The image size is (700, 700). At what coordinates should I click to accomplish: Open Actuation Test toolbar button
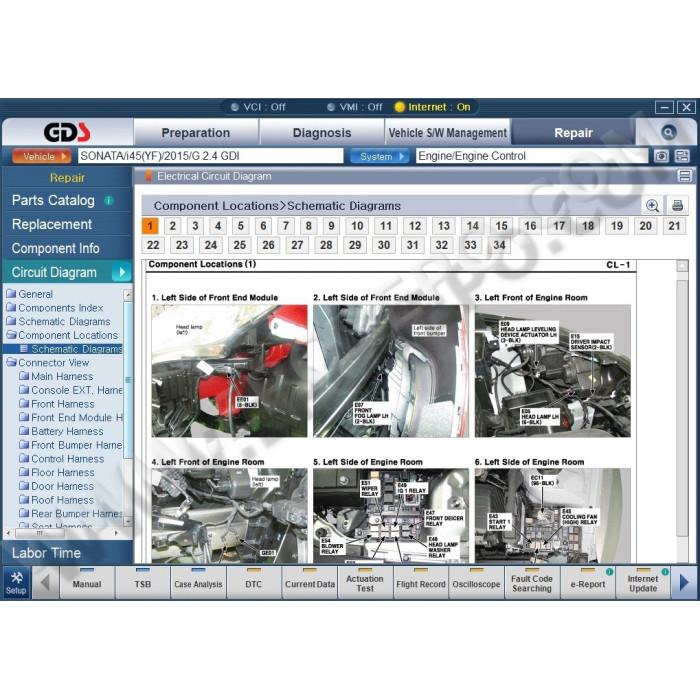click(x=365, y=582)
